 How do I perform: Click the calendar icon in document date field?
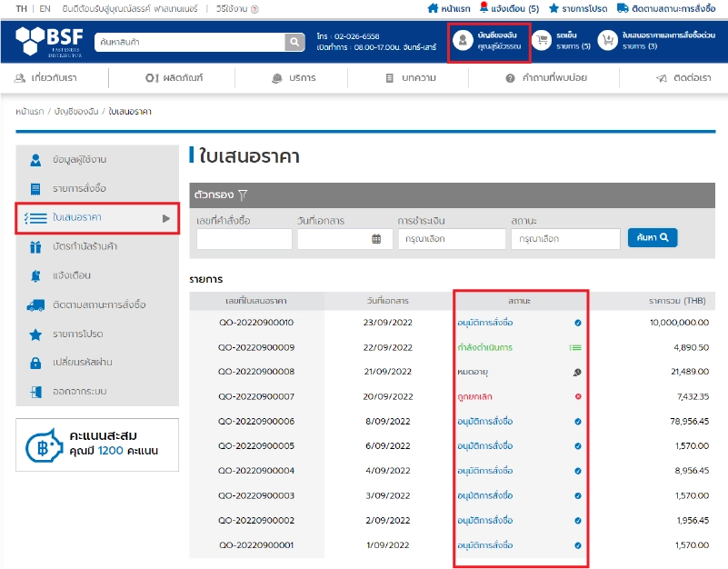tap(376, 239)
